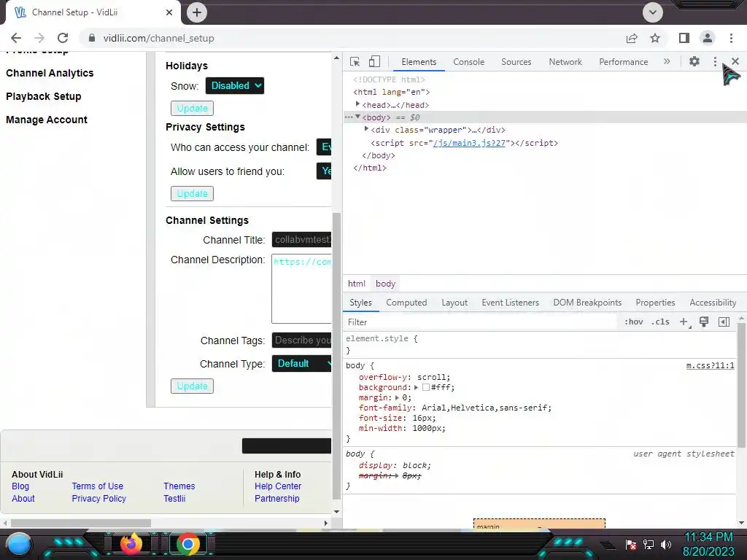Switch to the Console tab

point(469,61)
